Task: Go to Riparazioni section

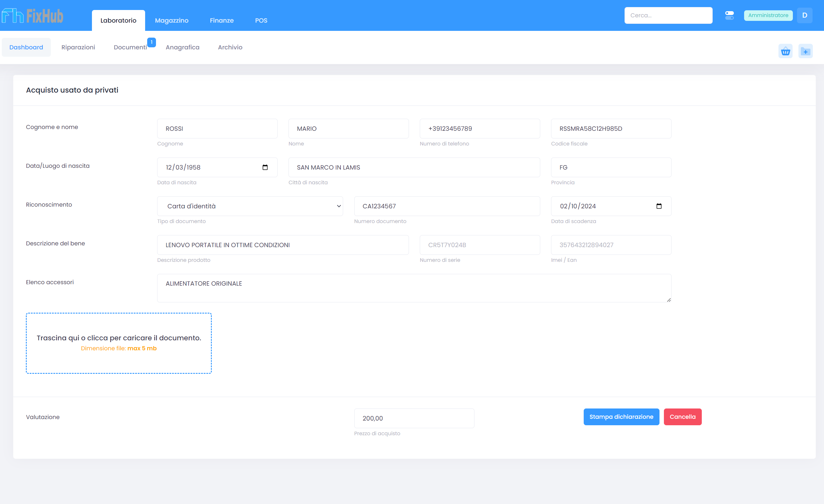Action: [x=78, y=47]
